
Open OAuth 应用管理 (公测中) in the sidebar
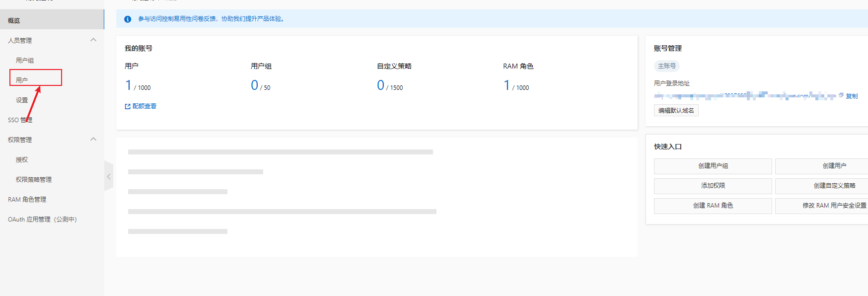42,219
